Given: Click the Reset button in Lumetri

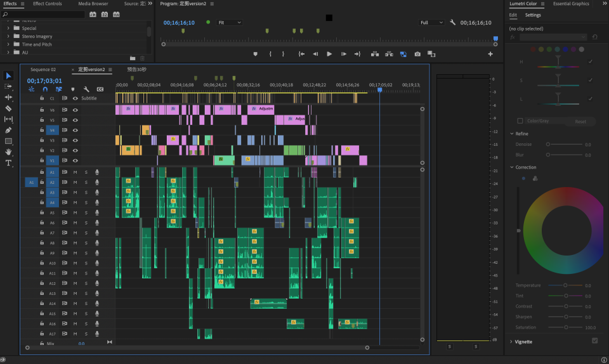Looking at the screenshot, I should [580, 121].
